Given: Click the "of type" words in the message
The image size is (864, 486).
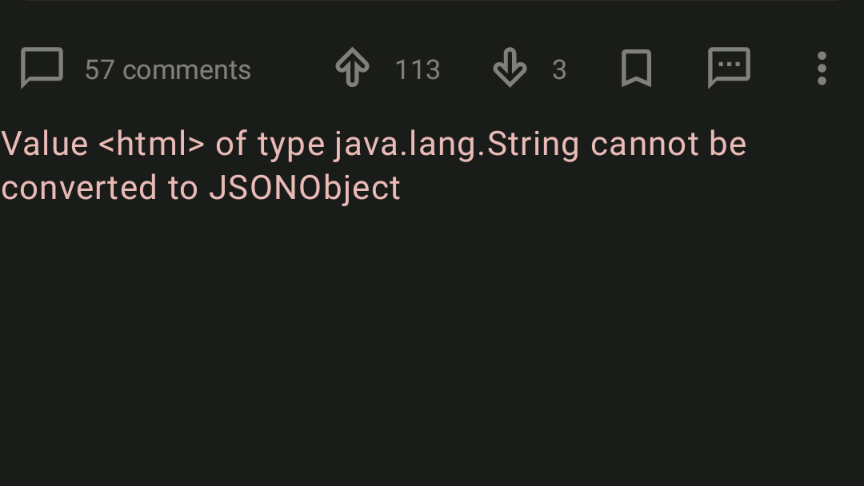Looking at the screenshot, I should click(270, 145).
